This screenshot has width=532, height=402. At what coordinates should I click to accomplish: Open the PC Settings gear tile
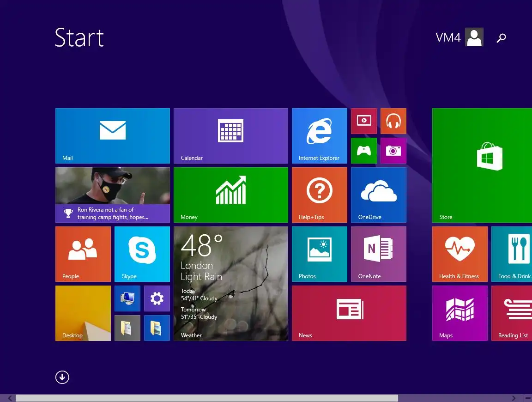tap(157, 298)
